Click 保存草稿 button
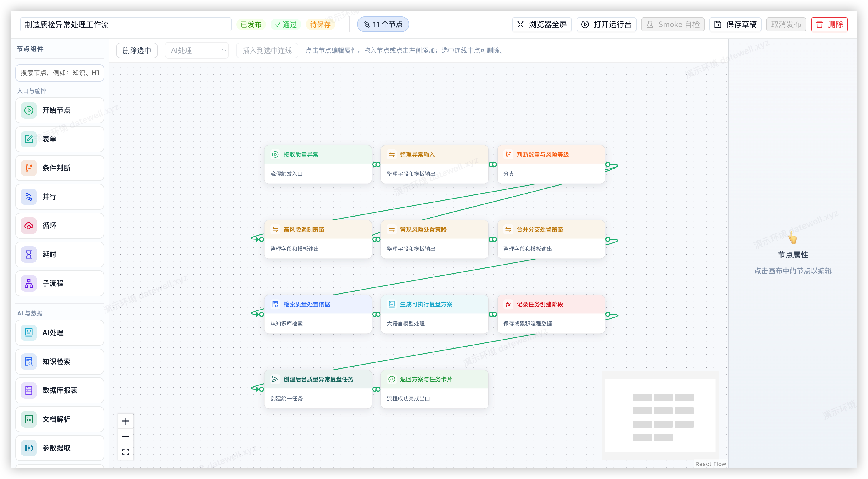The height and width of the screenshot is (479, 868). (x=735, y=24)
